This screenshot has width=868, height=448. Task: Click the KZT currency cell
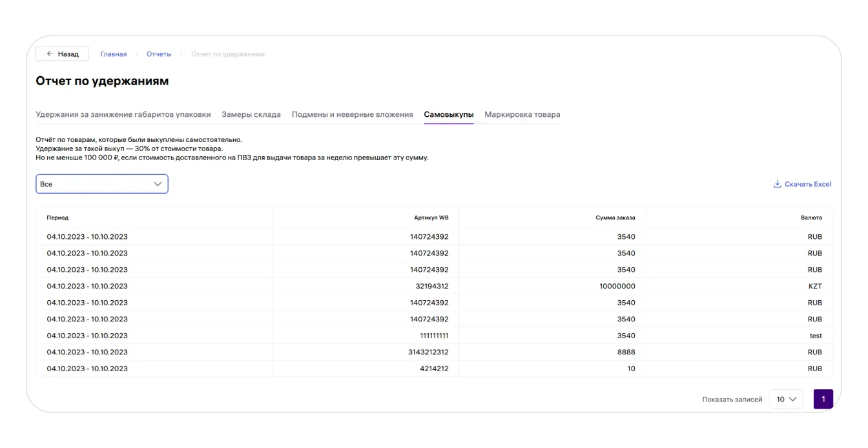point(816,286)
